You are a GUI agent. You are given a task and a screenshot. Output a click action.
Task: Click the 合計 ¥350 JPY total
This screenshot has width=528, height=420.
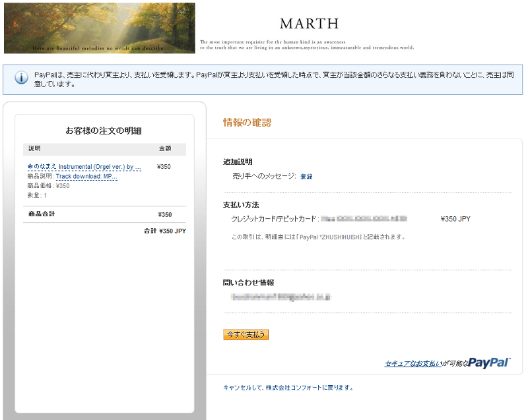165,231
